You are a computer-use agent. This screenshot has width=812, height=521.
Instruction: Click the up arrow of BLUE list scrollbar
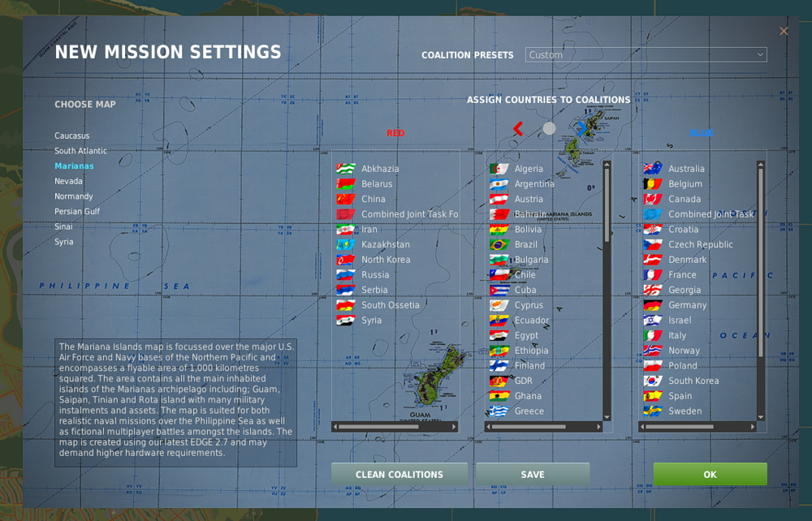pos(760,165)
